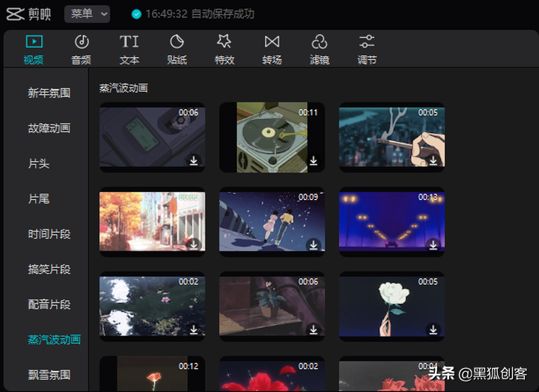Open the 调节 adjust sliders icon
Viewport: 539px width, 392px height.
[x=367, y=42]
